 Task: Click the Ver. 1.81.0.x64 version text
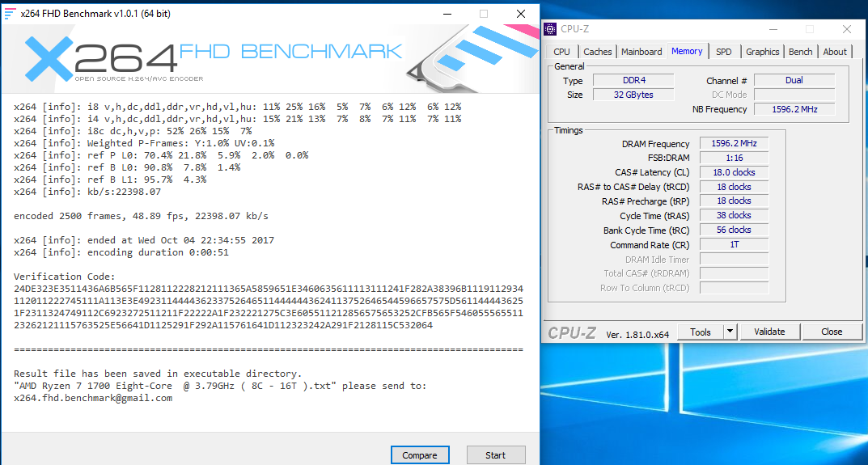[x=637, y=334]
